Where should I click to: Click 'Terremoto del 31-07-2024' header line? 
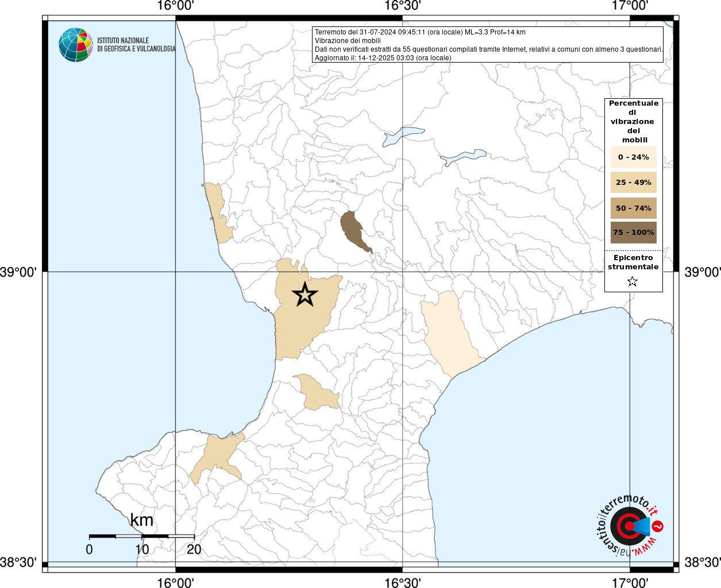pos(420,32)
